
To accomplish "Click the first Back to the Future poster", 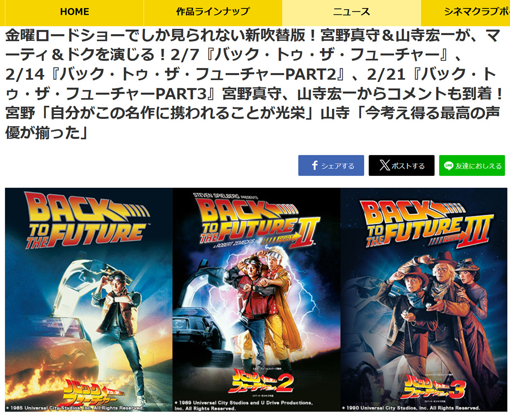I will [89, 299].
